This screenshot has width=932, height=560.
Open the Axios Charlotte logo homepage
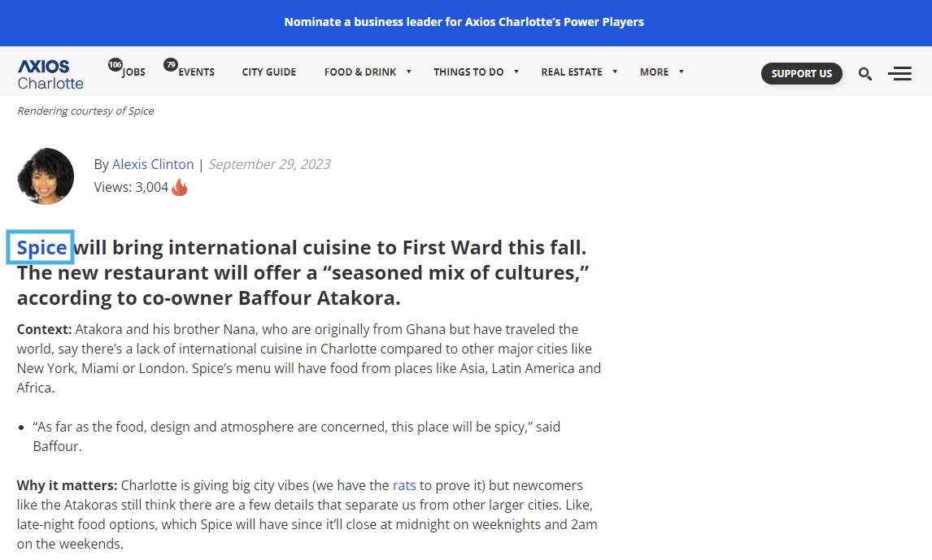tap(50, 74)
